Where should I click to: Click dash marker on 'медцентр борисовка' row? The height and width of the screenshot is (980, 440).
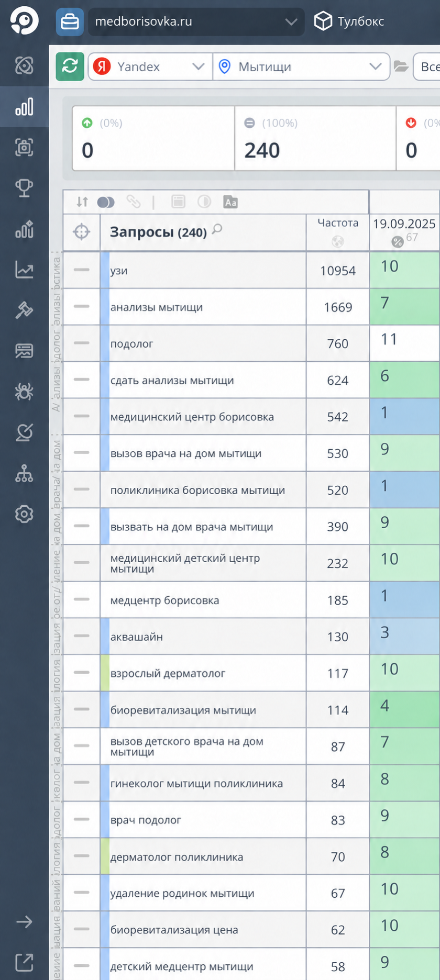(x=82, y=599)
